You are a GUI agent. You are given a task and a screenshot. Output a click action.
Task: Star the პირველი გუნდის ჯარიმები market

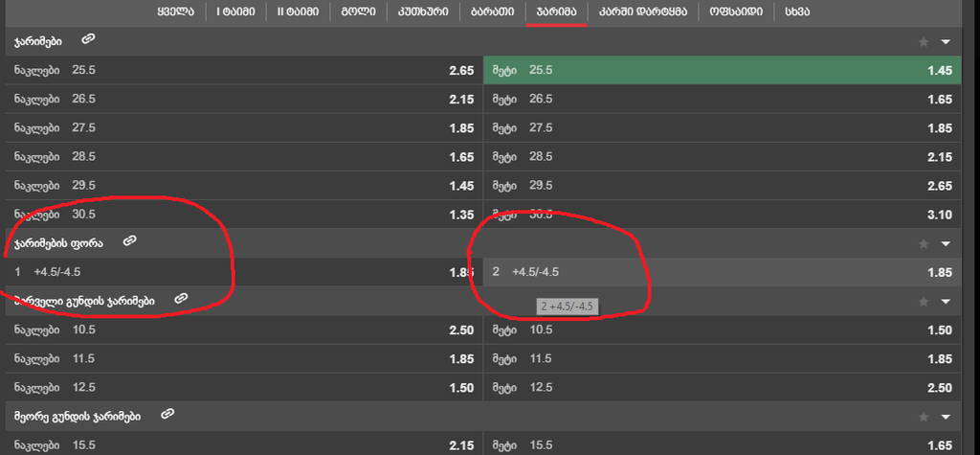(924, 302)
